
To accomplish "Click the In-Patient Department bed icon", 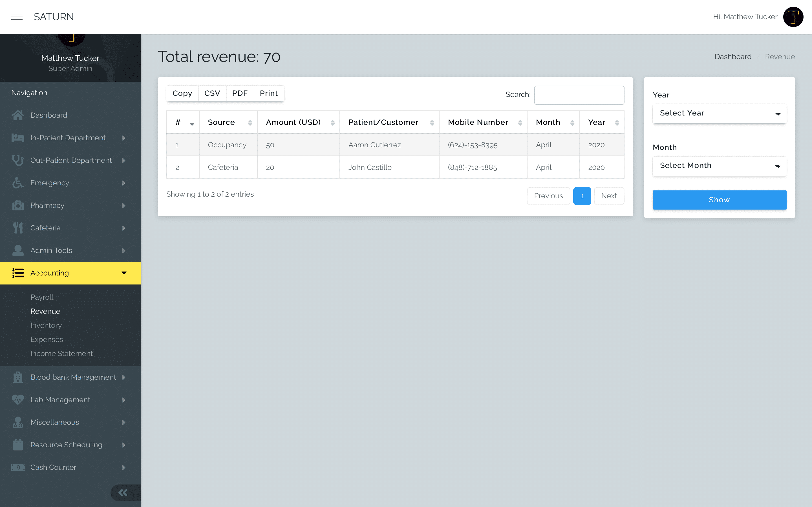I will (x=18, y=138).
